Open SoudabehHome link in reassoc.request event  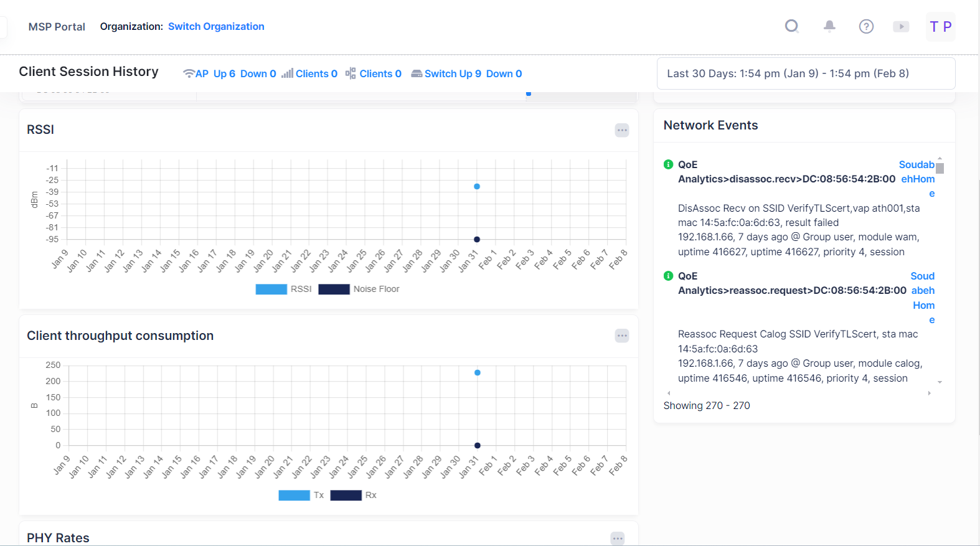pos(923,298)
